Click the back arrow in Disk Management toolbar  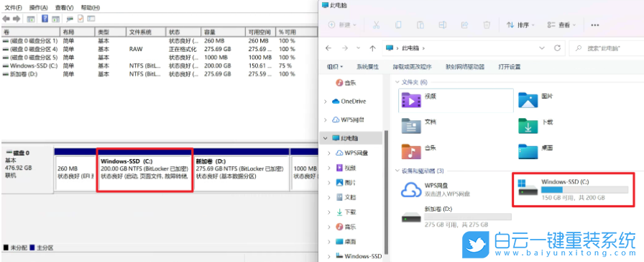tap(6, 19)
